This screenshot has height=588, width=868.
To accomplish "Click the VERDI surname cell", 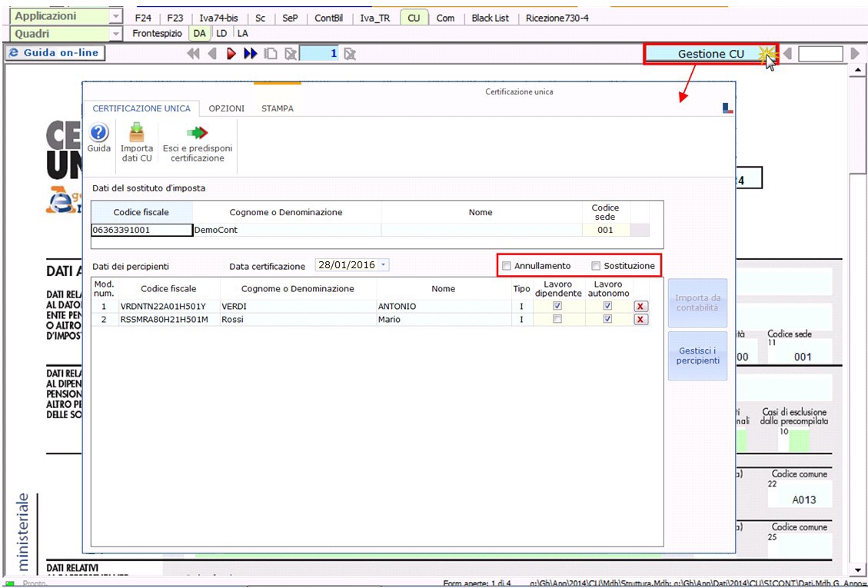I will (298, 306).
